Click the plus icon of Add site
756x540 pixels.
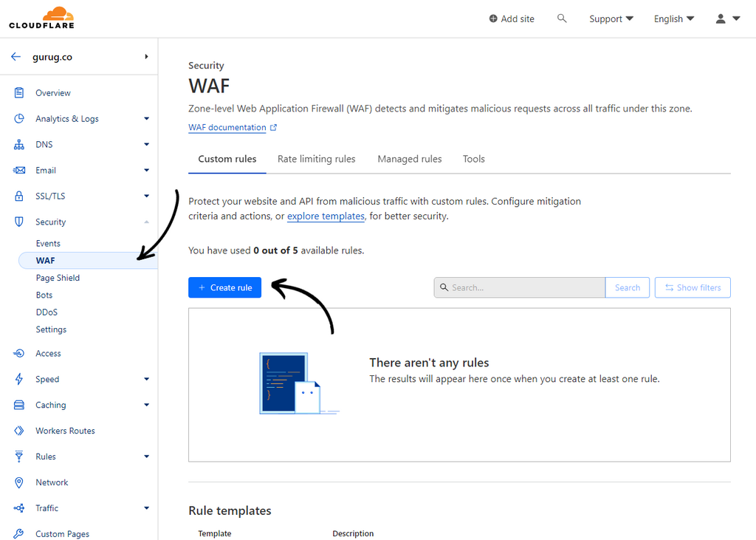(493, 18)
